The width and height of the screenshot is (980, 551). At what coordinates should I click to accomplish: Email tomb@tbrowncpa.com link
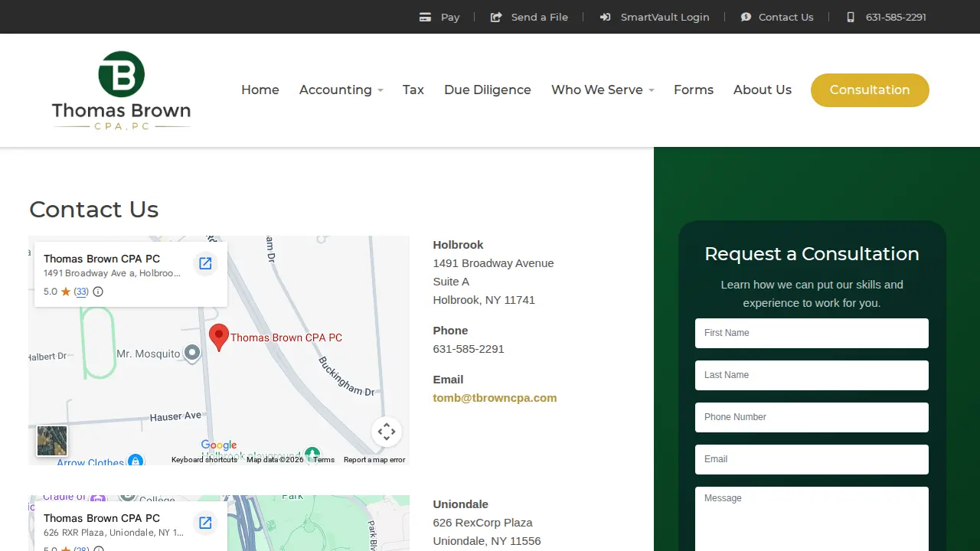pyautogui.click(x=495, y=398)
